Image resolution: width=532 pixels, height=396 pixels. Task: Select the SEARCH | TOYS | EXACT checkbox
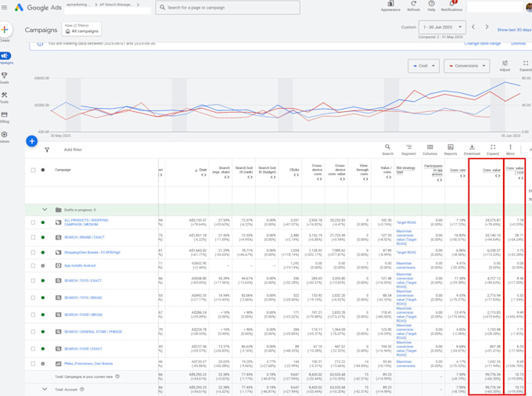[x=33, y=281]
